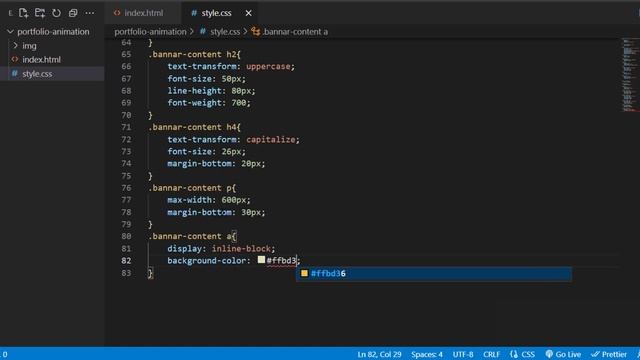Click 'font-weight: 700;' on line 69

pyautogui.click(x=209, y=103)
